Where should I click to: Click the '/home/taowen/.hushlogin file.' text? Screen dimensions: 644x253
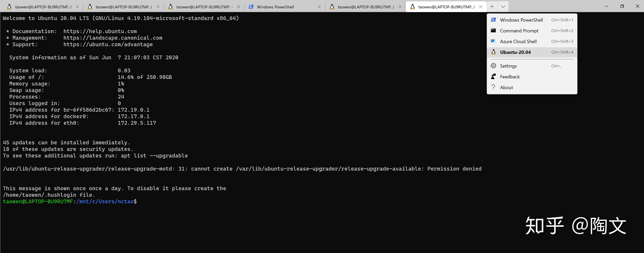point(49,195)
